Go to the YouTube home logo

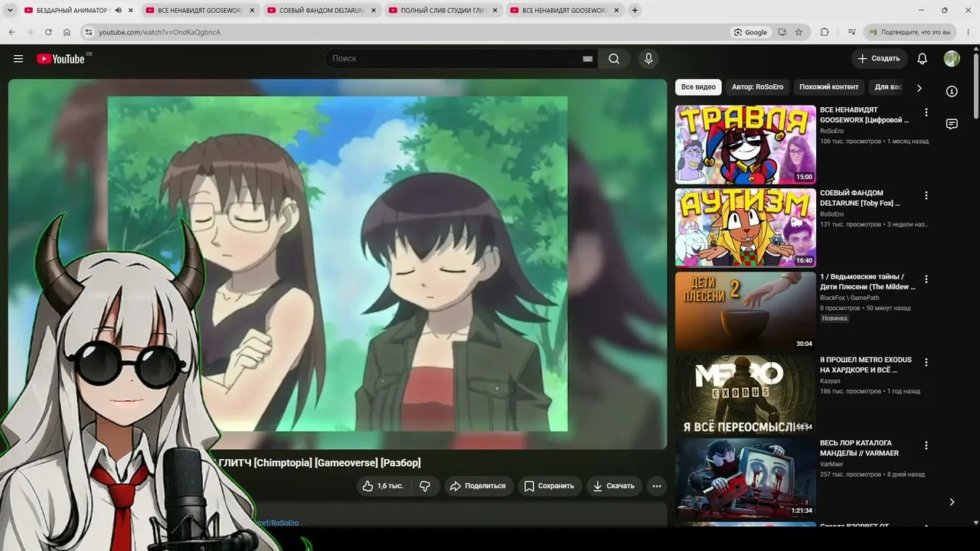[60, 59]
